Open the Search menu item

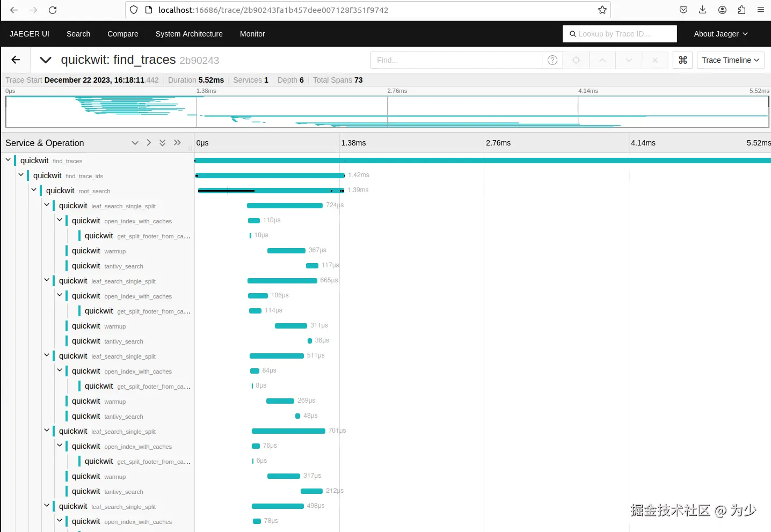[x=78, y=34]
